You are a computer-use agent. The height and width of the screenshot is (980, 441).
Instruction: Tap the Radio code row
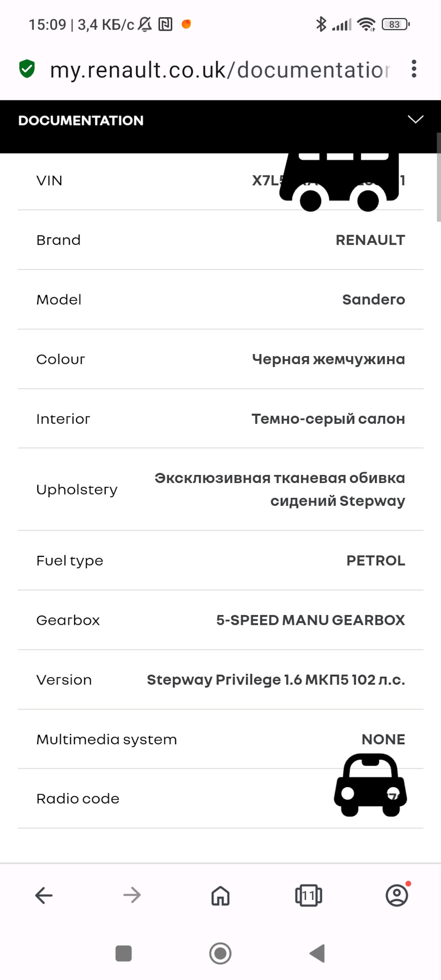click(x=220, y=799)
